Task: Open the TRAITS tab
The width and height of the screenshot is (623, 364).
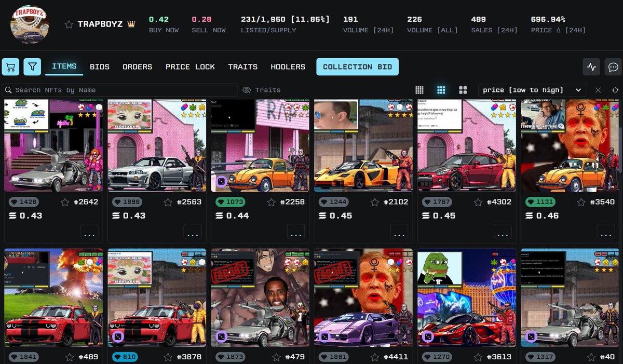Action: (242, 67)
